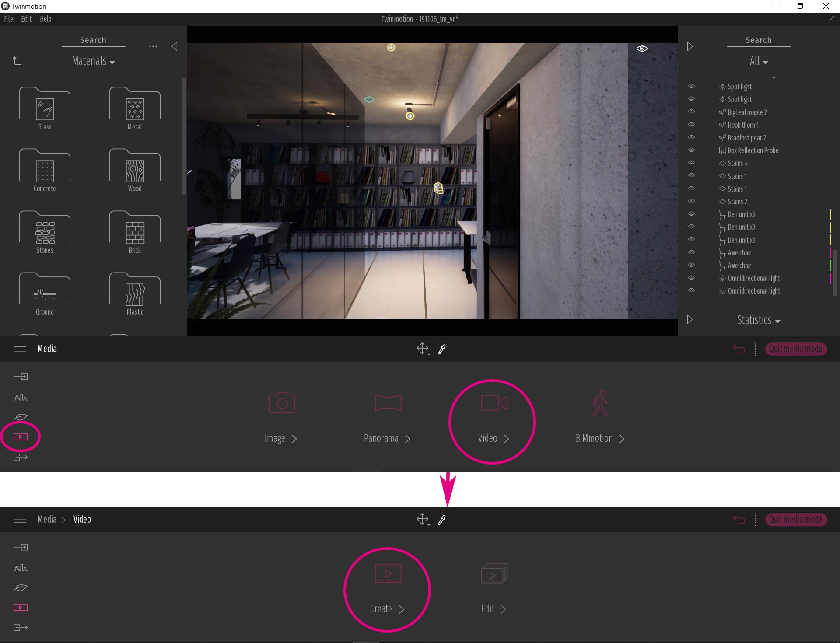
Task: Click Create video clip icon
Action: pos(388,573)
